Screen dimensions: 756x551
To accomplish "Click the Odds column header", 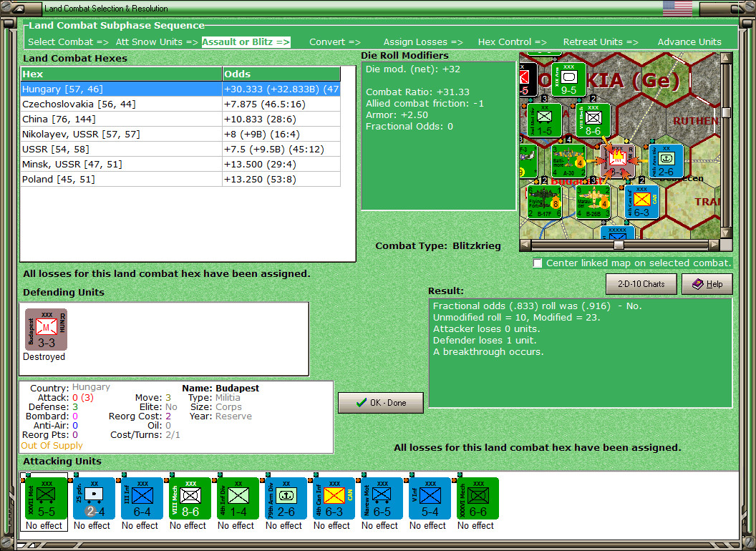I will tap(281, 74).
